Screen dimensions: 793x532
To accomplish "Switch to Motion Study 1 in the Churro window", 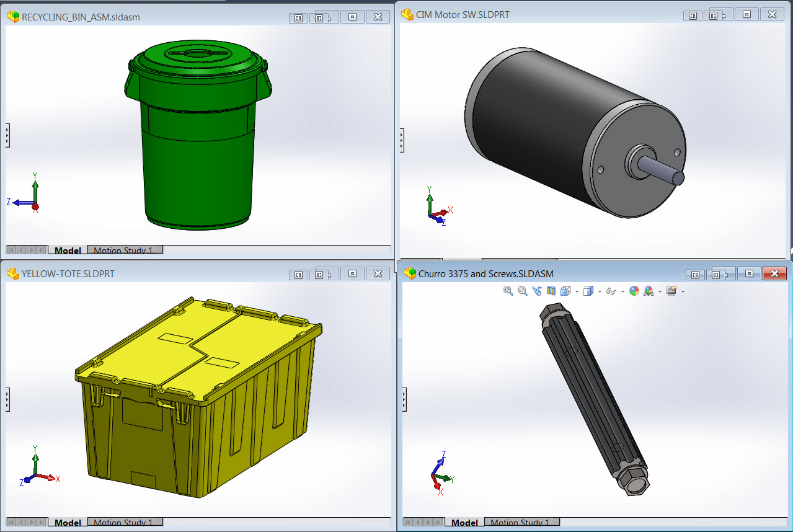I will [523, 521].
